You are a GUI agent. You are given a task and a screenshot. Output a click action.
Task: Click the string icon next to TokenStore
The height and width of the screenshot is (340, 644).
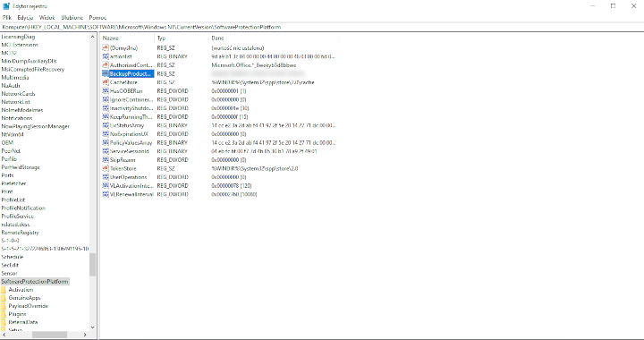click(106, 169)
